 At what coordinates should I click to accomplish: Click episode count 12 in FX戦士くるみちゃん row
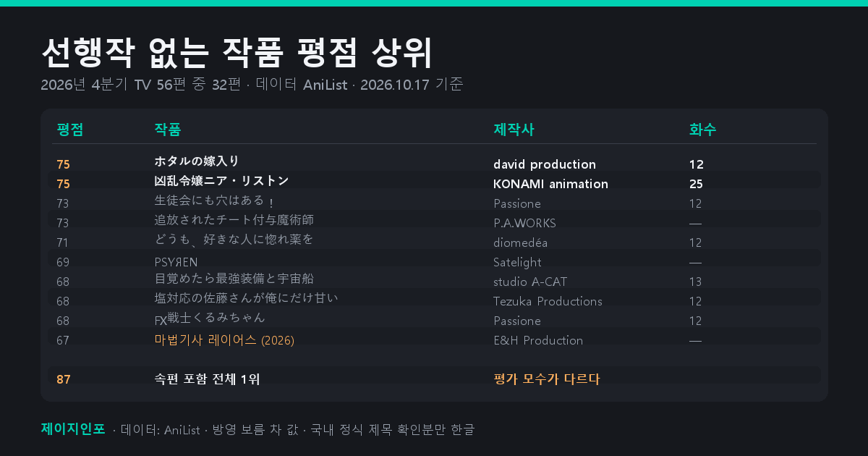[x=696, y=321]
